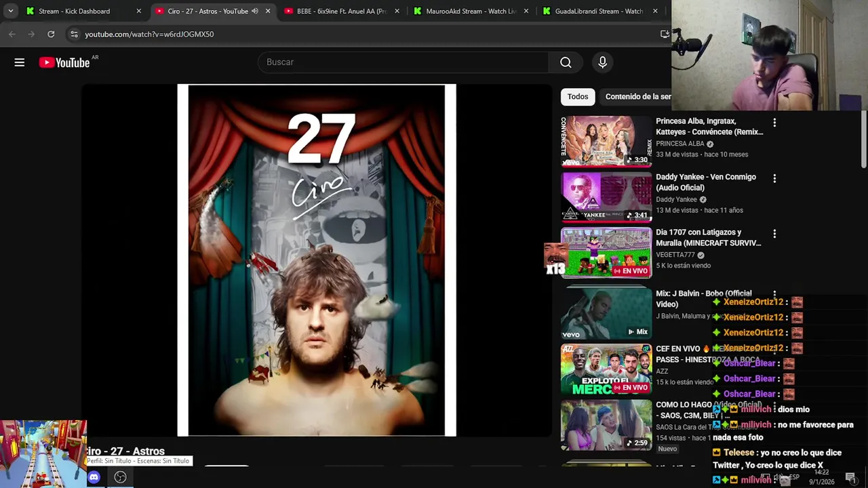This screenshot has width=868, height=488.
Task: Open Dia 1707 con Latigazos title
Action: coord(709,238)
